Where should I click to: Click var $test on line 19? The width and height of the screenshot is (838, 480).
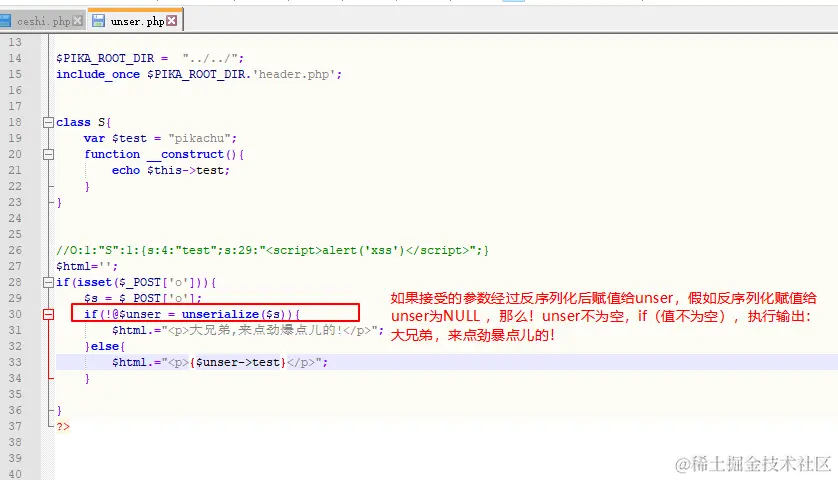(x=115, y=138)
